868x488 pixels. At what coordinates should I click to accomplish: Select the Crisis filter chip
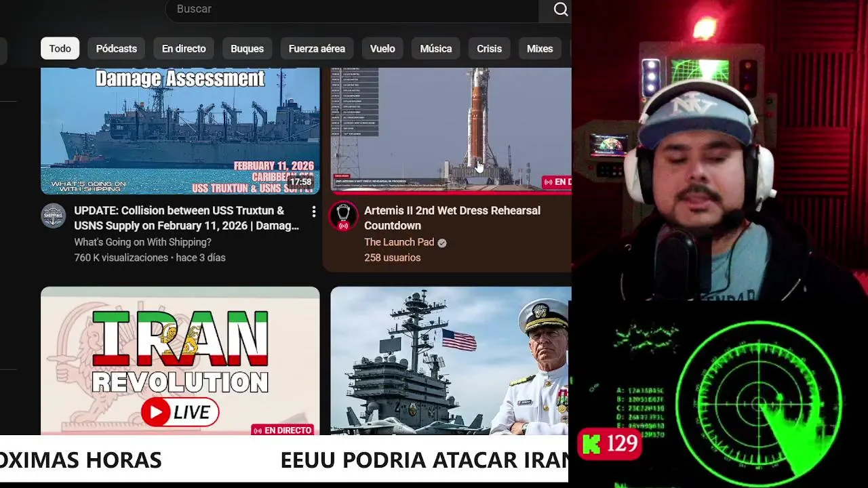489,49
